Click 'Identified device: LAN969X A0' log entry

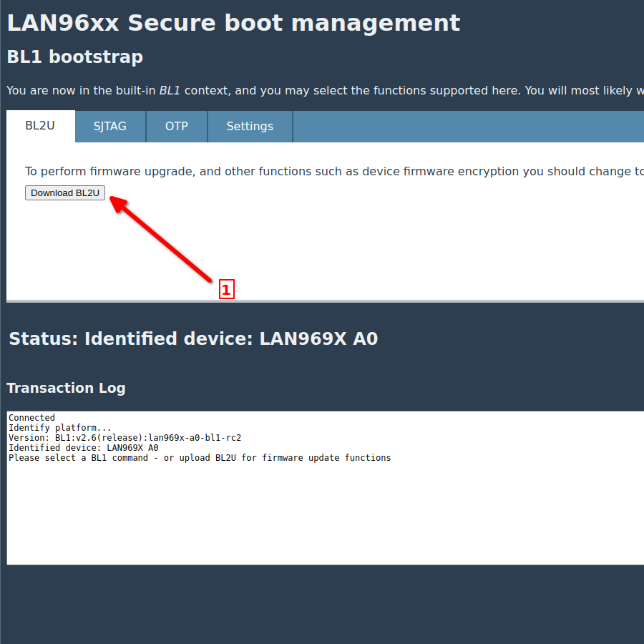[83, 448]
